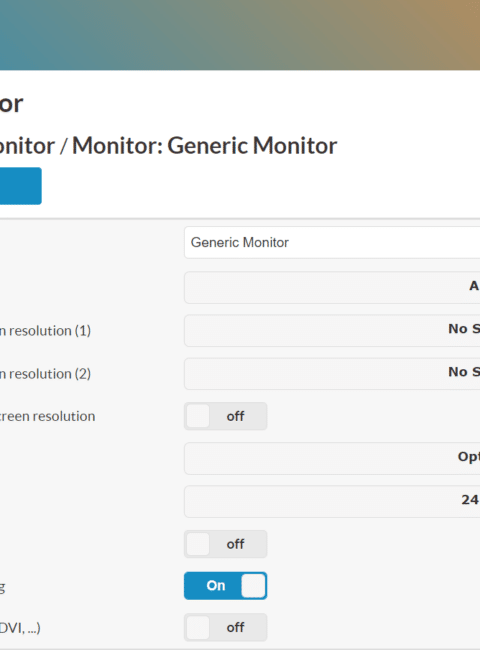This screenshot has height=650, width=480.
Task: Click the screen resolution label text
Action: 47,416
